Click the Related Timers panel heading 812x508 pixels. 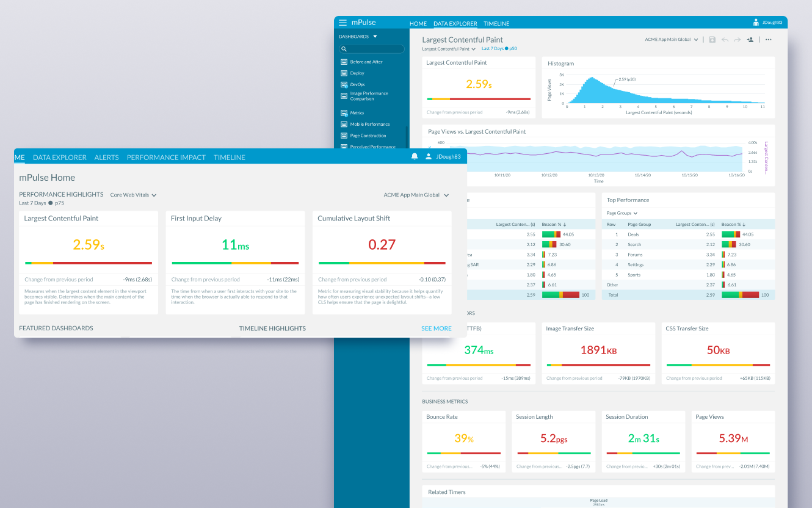[x=447, y=492]
